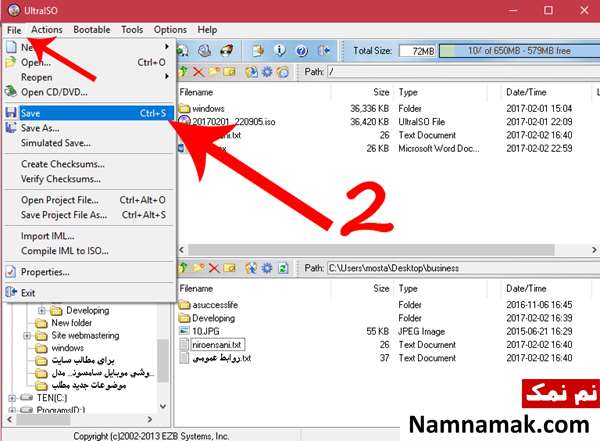
Task: Click the local Path field C:\Users\mosta\Desktop\business
Action: click(463, 268)
